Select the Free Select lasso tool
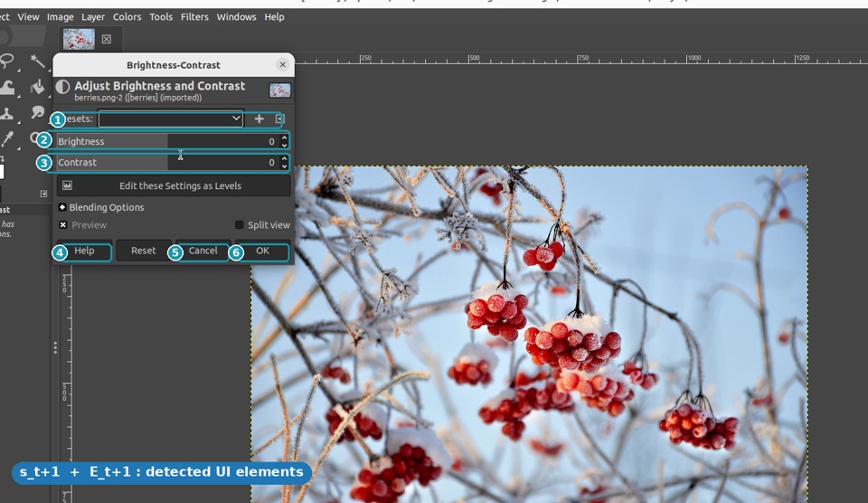Screen dimensions: 868x503 click(6, 61)
